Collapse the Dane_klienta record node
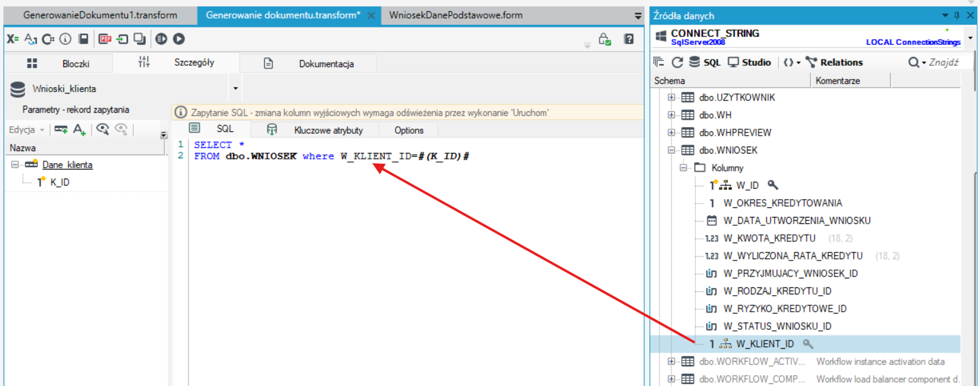This screenshot has width=980, height=386. click(14, 165)
